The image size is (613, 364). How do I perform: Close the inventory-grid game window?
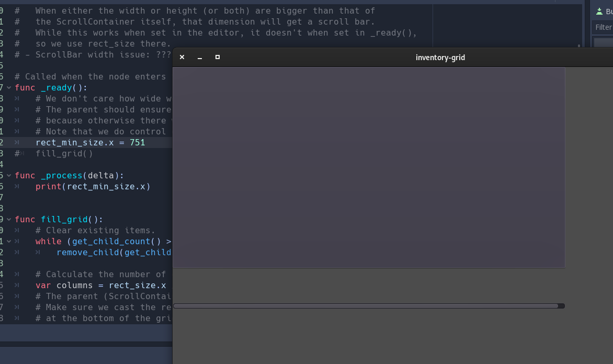[182, 58]
